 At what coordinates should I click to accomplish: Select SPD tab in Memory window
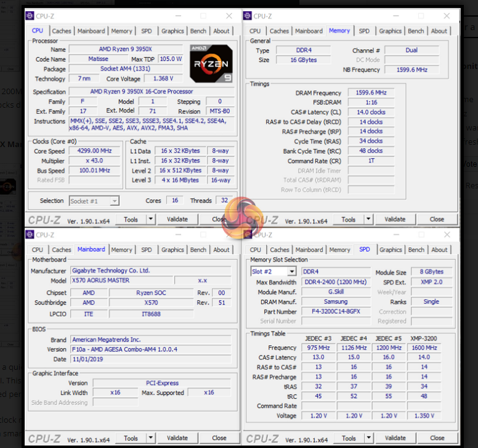(x=364, y=31)
